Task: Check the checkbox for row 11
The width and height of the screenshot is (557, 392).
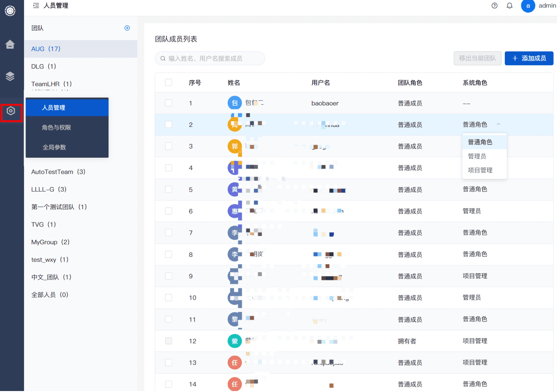Action: coord(169,319)
